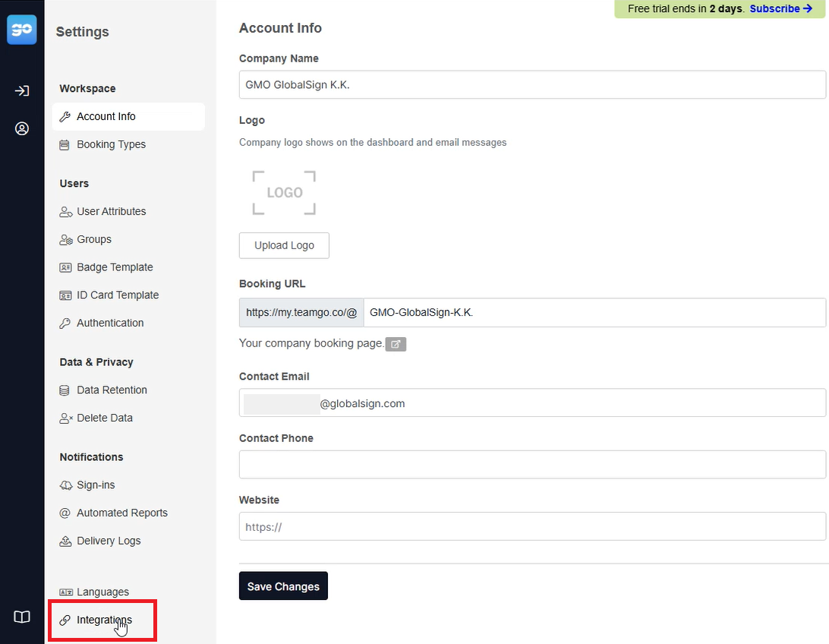Select Account Info in settings menu
The width and height of the screenshot is (829, 644).
click(x=128, y=116)
